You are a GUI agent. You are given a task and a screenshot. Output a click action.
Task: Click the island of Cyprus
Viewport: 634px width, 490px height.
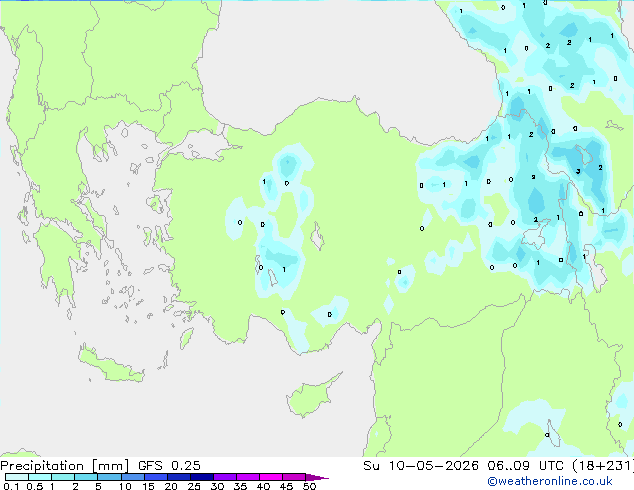point(311,395)
